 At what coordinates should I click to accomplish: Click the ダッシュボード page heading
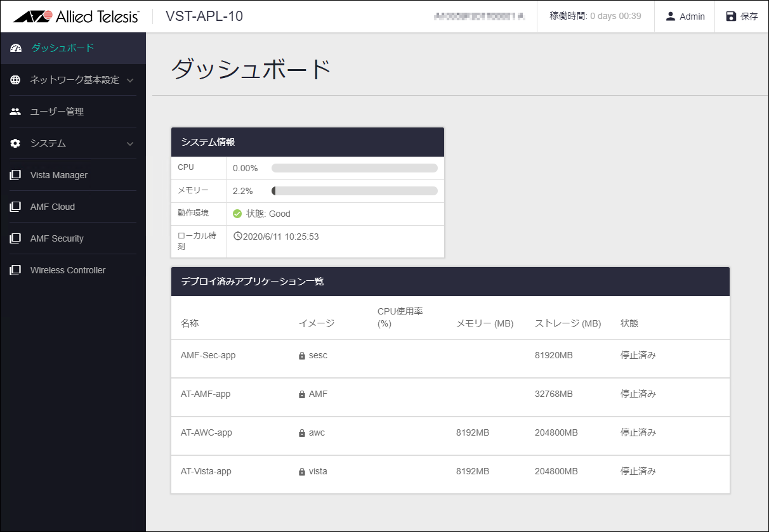[x=251, y=68]
